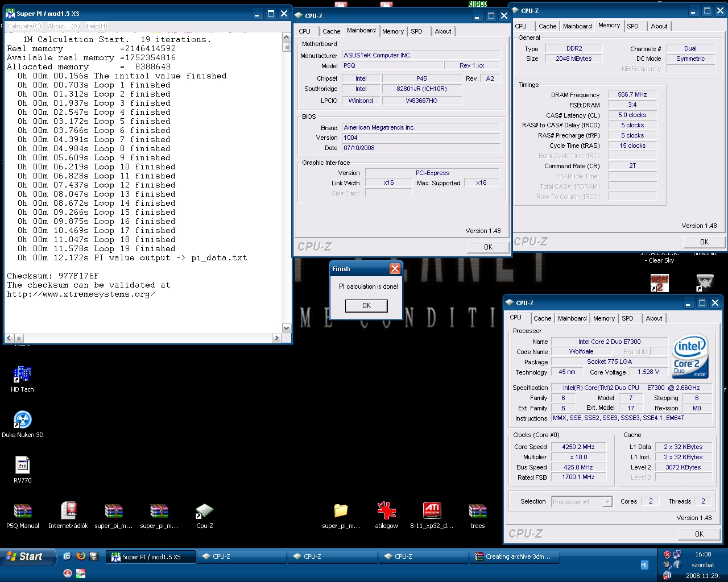Click the ASUSTeK Computer INC. manufacturer field
The height and width of the screenshot is (582, 728).
pyautogui.click(x=421, y=55)
